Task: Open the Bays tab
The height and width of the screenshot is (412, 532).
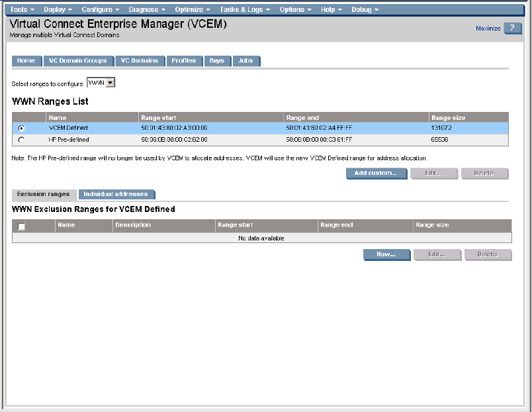Action: (217, 61)
